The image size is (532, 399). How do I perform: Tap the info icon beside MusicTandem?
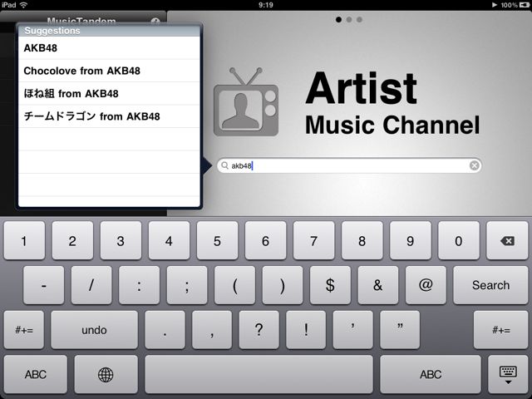click(155, 21)
